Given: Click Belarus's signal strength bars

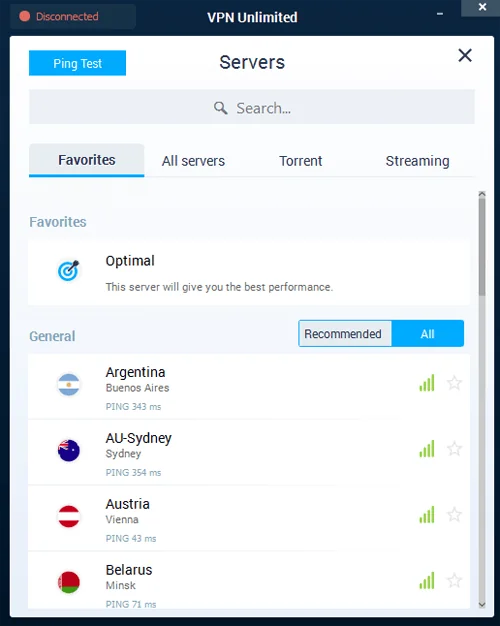Looking at the screenshot, I should [x=427, y=581].
